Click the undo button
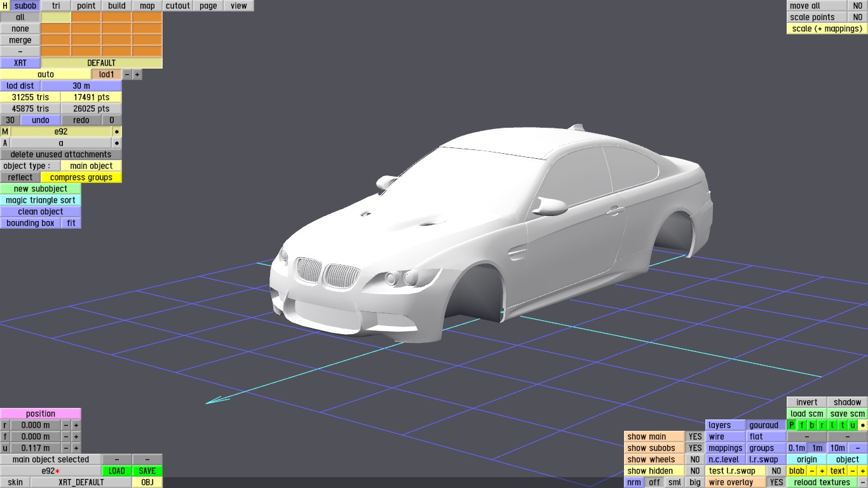This screenshot has width=868, height=488. point(41,120)
